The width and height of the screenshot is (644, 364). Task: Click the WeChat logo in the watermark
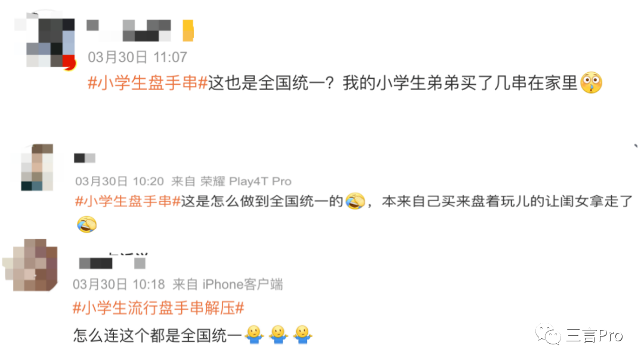(548, 334)
